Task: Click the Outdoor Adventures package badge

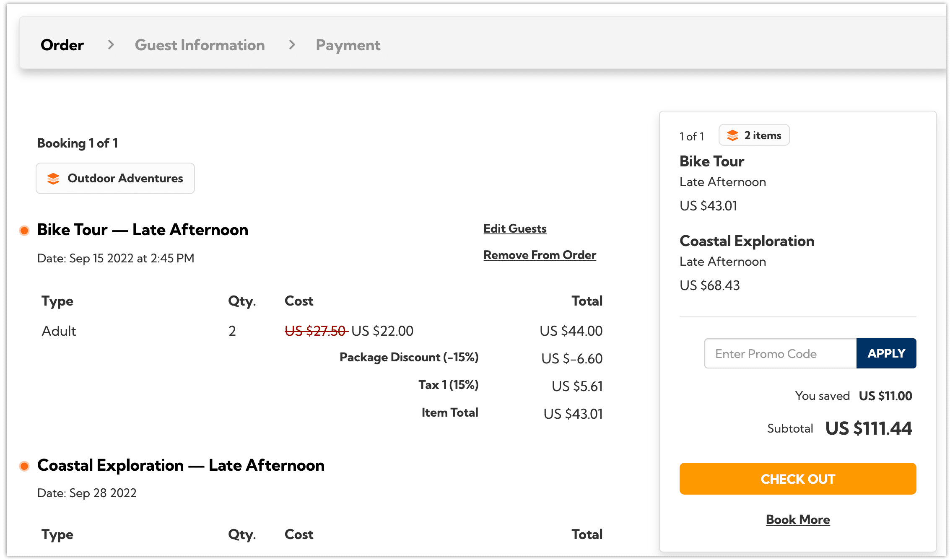Action: tap(115, 178)
